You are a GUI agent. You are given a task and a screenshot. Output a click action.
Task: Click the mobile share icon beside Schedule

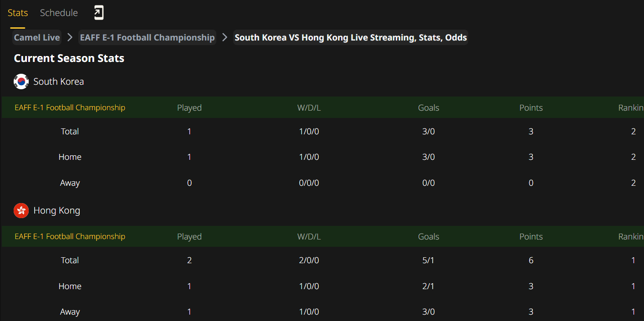99,13
